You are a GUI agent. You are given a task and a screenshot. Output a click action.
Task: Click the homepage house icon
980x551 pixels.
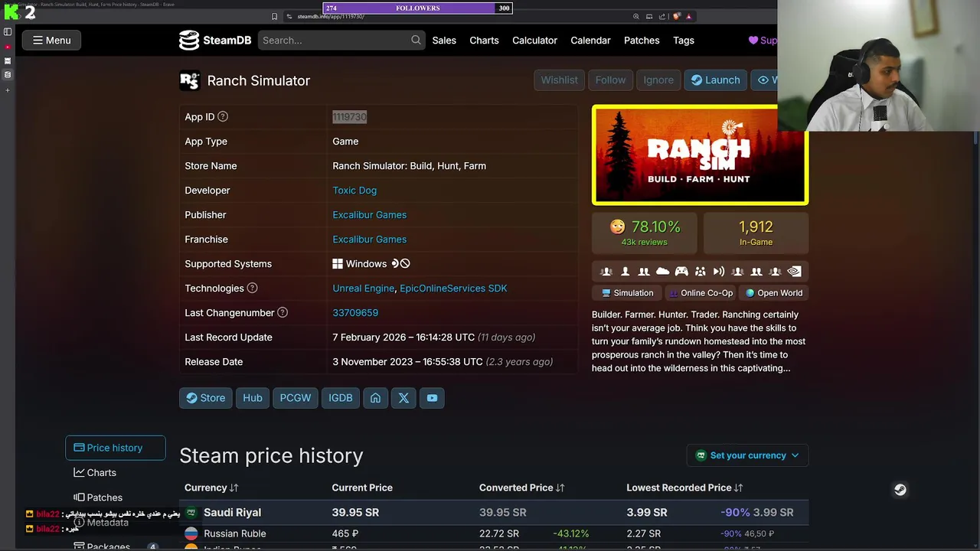375,398
